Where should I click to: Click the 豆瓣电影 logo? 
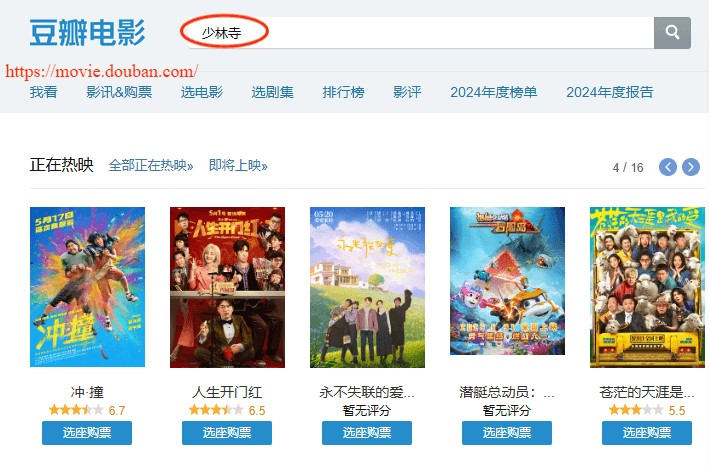[87, 33]
